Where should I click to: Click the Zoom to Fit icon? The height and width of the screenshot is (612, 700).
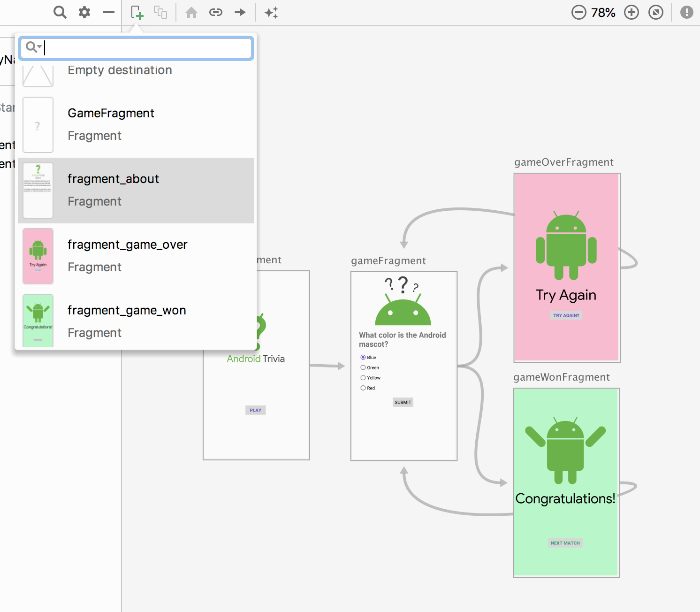pos(655,12)
